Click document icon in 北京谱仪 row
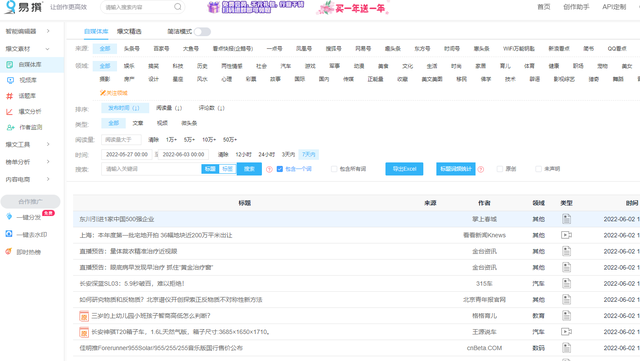This screenshot has width=640, height=361. pos(566,300)
